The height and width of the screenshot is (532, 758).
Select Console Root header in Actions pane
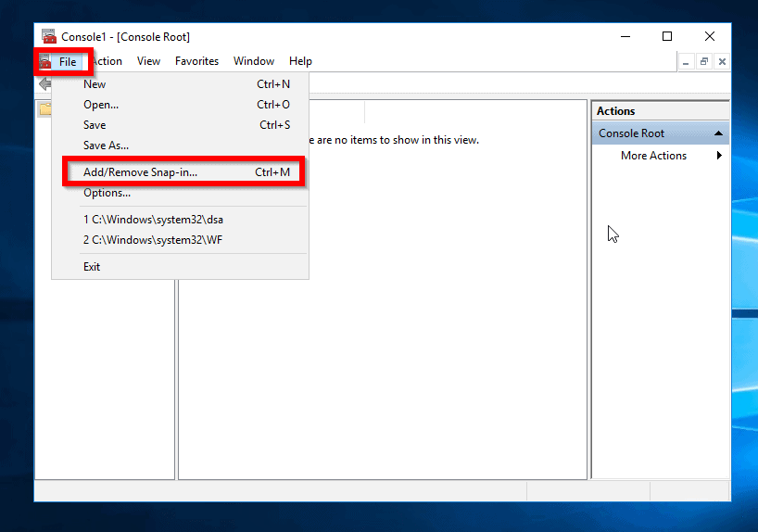(x=661, y=133)
